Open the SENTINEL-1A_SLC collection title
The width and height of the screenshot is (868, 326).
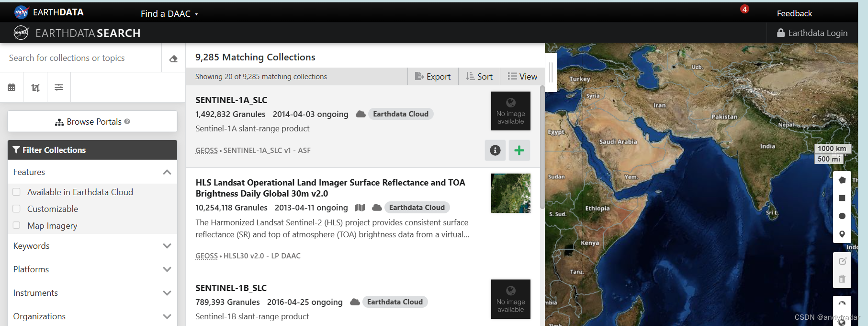pos(231,100)
